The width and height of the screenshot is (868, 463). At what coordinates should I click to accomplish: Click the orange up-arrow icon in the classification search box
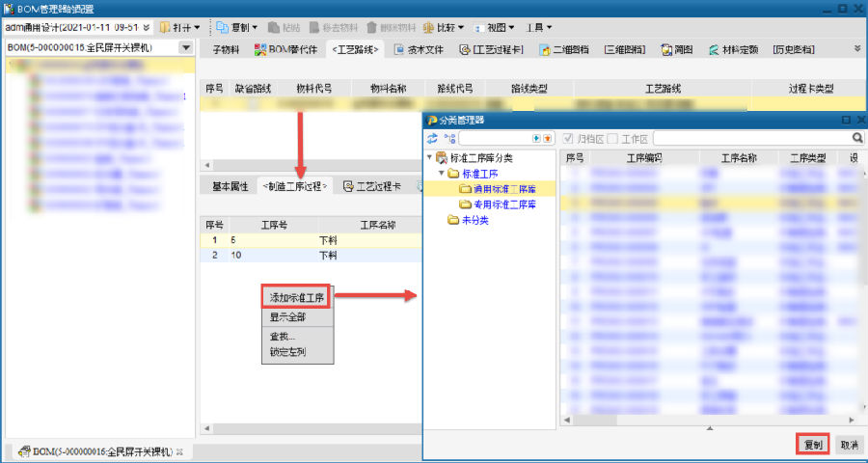(547, 138)
